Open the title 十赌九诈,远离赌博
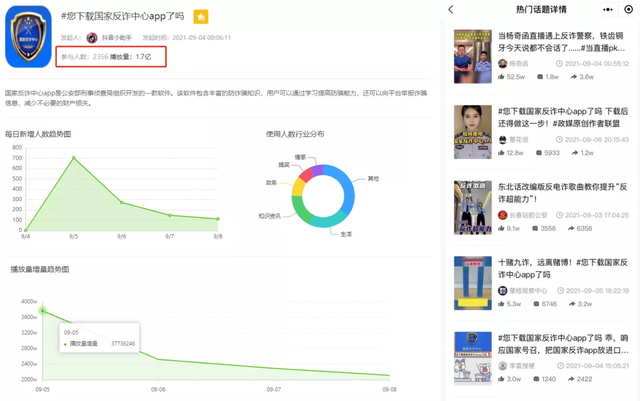This screenshot has width=640, height=401. click(563, 268)
